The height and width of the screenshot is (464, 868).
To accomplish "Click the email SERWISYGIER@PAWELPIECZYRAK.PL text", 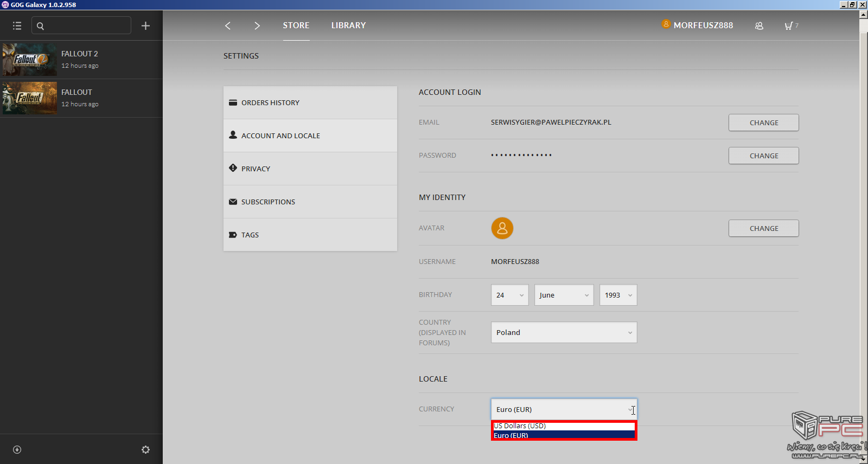I will (551, 122).
